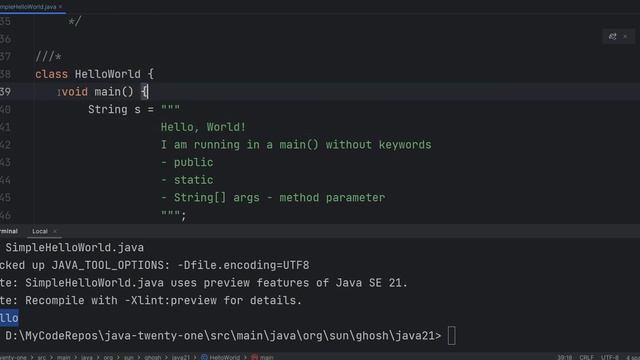Switch to the Local terminal tab

point(40,231)
